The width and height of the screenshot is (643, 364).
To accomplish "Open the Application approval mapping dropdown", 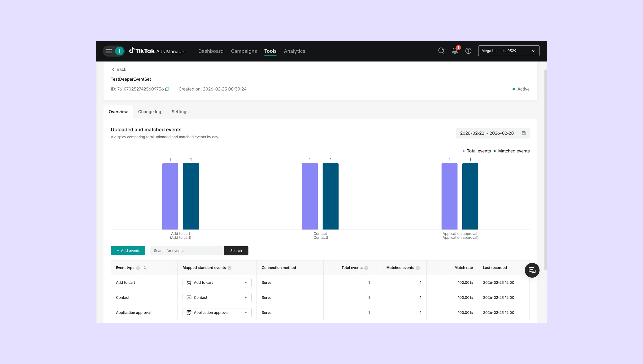I will [x=217, y=312].
